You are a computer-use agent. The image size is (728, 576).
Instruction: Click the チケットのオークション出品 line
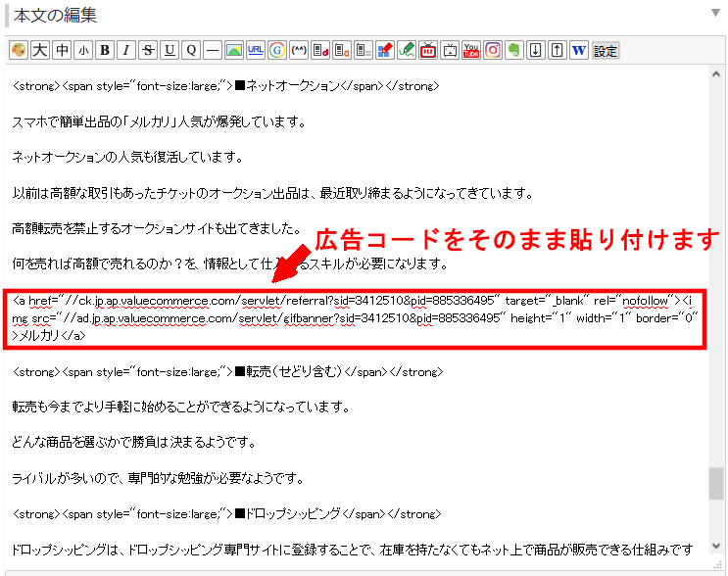[273, 193]
